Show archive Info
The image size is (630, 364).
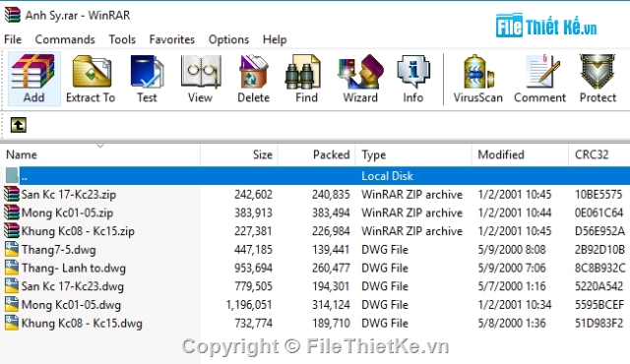[413, 79]
